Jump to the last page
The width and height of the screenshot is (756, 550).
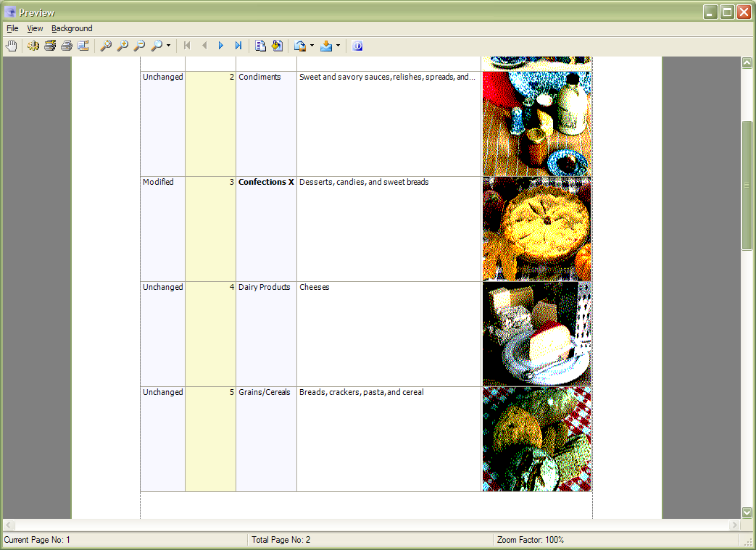pos(238,46)
